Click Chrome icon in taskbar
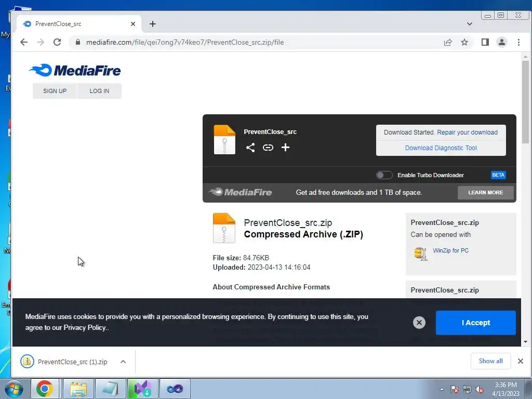Screen dimensions: 532x399 point(45,389)
